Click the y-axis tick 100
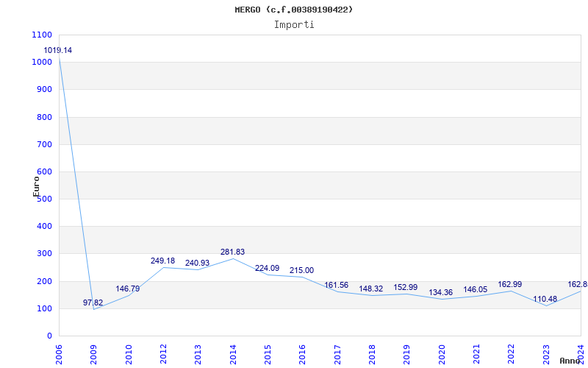 click(x=44, y=308)
